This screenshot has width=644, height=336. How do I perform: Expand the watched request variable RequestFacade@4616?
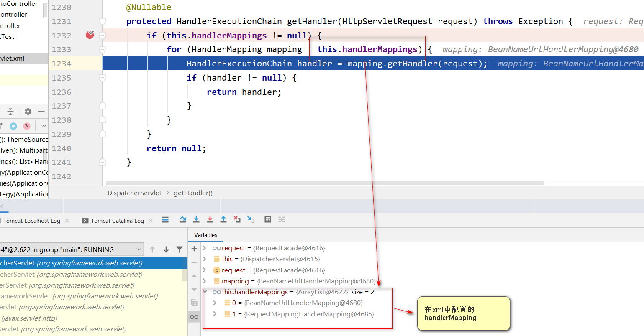click(x=205, y=248)
